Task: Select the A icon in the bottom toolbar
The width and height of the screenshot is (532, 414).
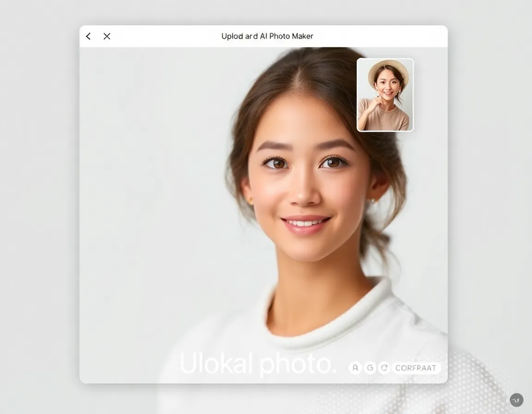Action: click(x=355, y=368)
